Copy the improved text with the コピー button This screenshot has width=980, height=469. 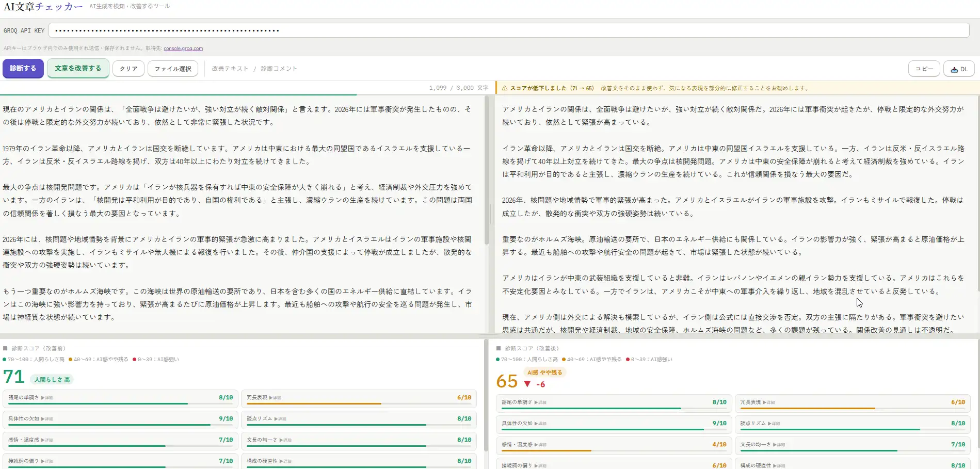point(924,69)
